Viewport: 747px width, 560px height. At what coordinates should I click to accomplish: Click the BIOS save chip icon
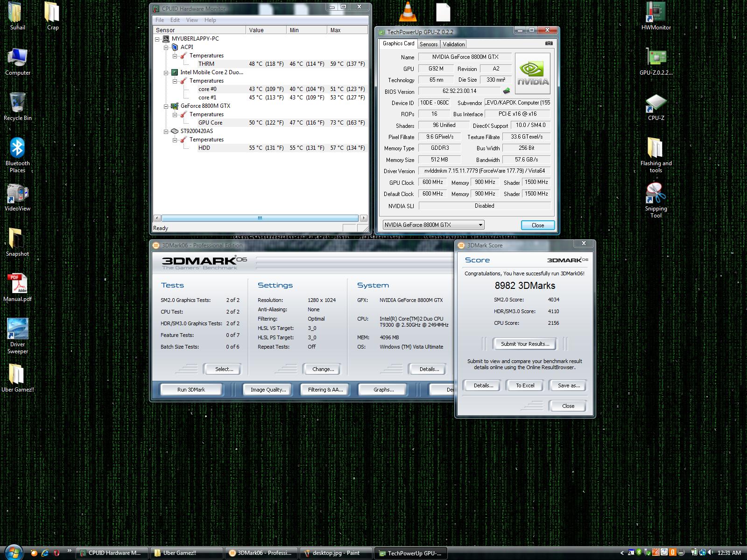(x=506, y=91)
